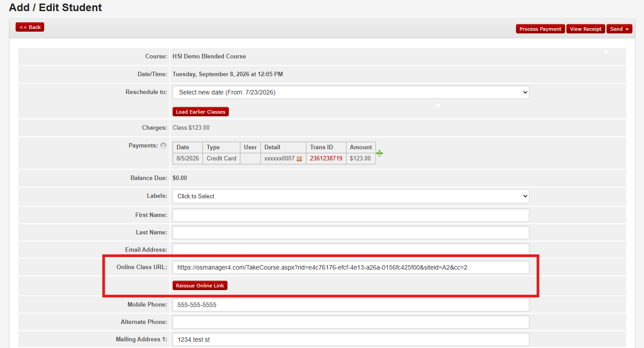Open the Reschedule to date dropdown
The image size is (644, 348).
pos(351,93)
